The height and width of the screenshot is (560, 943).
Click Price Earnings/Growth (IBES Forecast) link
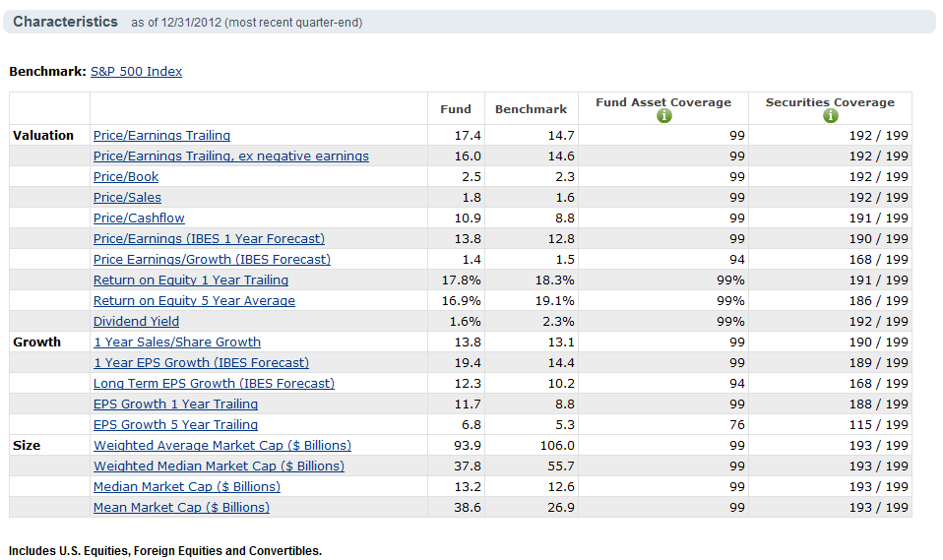click(212, 260)
